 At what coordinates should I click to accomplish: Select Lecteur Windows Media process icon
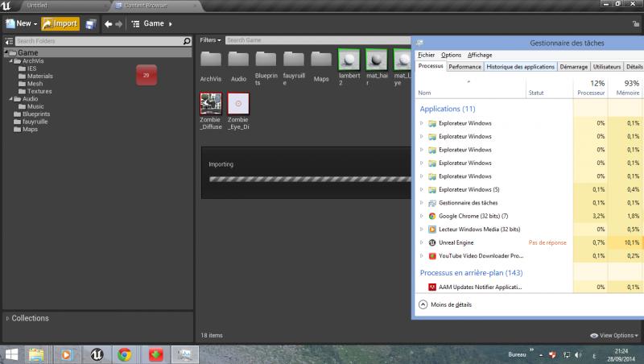pyautogui.click(x=432, y=230)
